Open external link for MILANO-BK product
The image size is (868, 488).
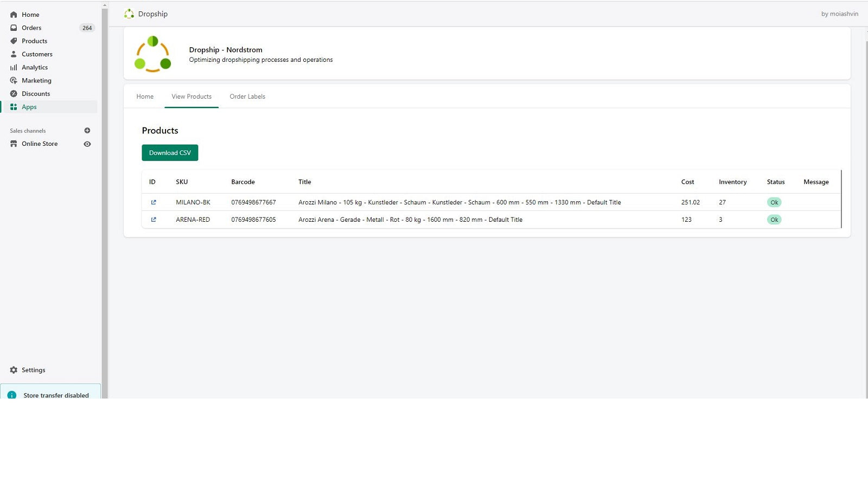tap(154, 202)
